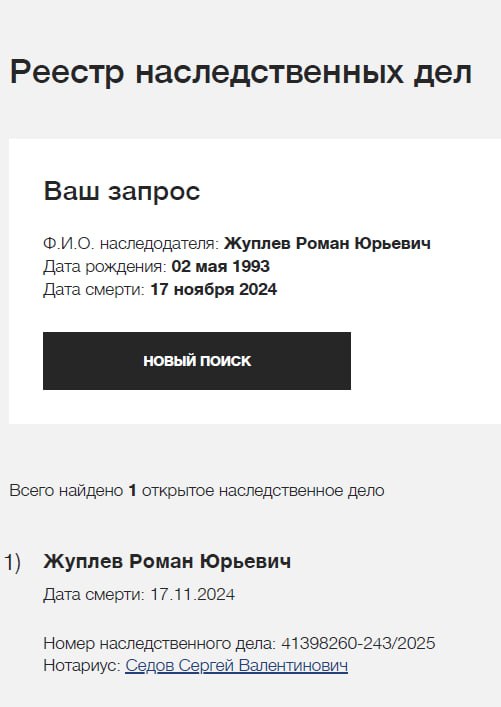Click the Дата рождения label
Viewport: 501px width, 707px height.
click(x=105, y=267)
